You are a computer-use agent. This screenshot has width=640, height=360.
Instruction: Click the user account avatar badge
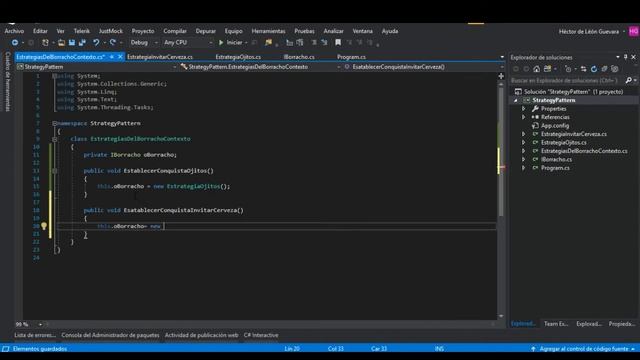click(x=634, y=31)
